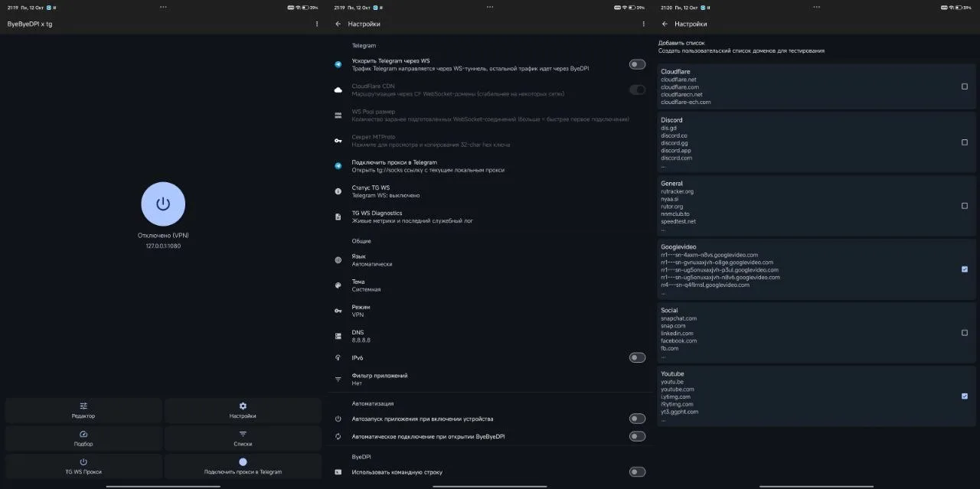This screenshot has width=980, height=489.
Task: Click rutracker.org domain entry
Action: coord(678,191)
